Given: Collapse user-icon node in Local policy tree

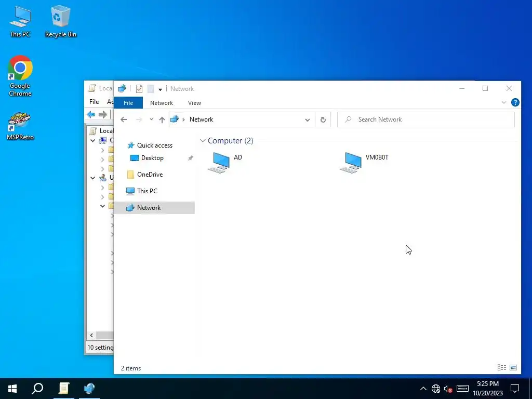Looking at the screenshot, I should pos(92,178).
